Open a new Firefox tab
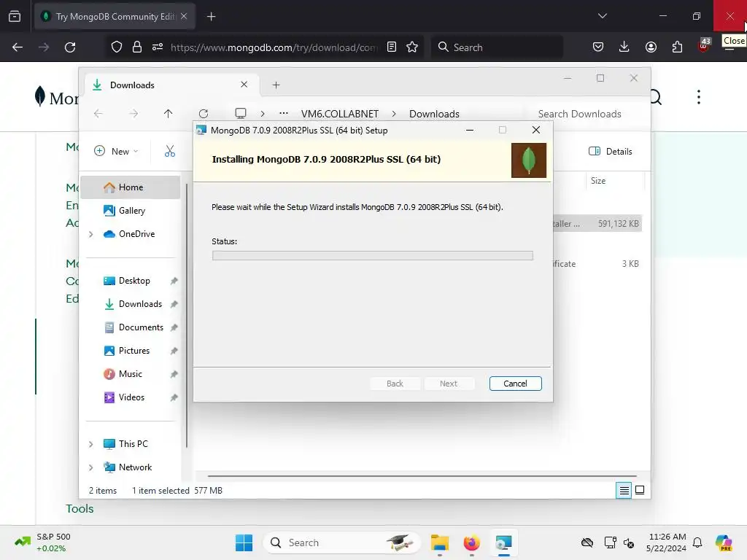 (x=211, y=17)
